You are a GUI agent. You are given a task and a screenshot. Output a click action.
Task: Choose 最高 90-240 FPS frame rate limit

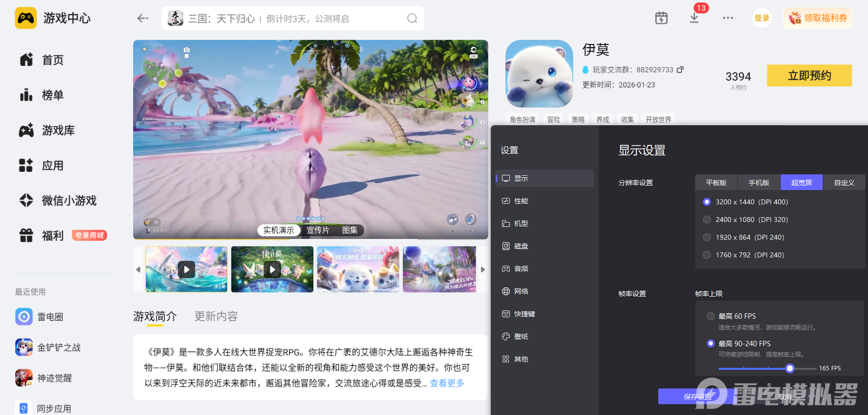pyautogui.click(x=711, y=343)
